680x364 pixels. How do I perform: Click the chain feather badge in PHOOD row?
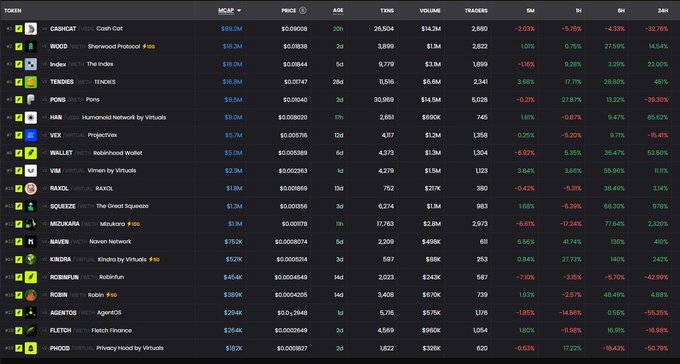coord(19,348)
